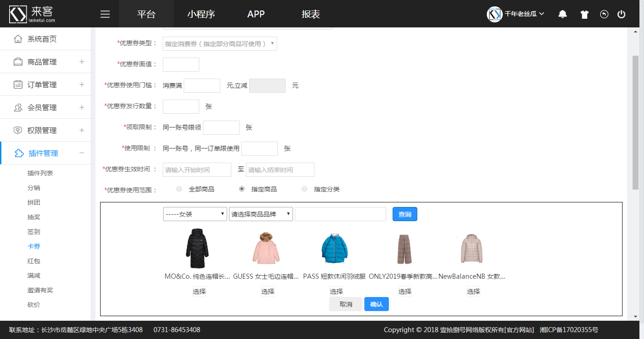Open the 女装 category dropdown
The height and width of the screenshot is (339, 644).
click(195, 214)
